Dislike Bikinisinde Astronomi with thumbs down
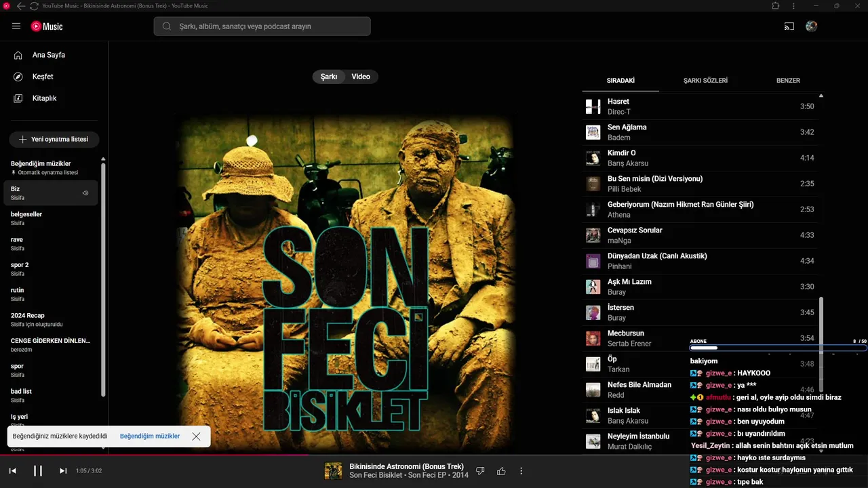This screenshot has width=868, height=488. coord(480,471)
